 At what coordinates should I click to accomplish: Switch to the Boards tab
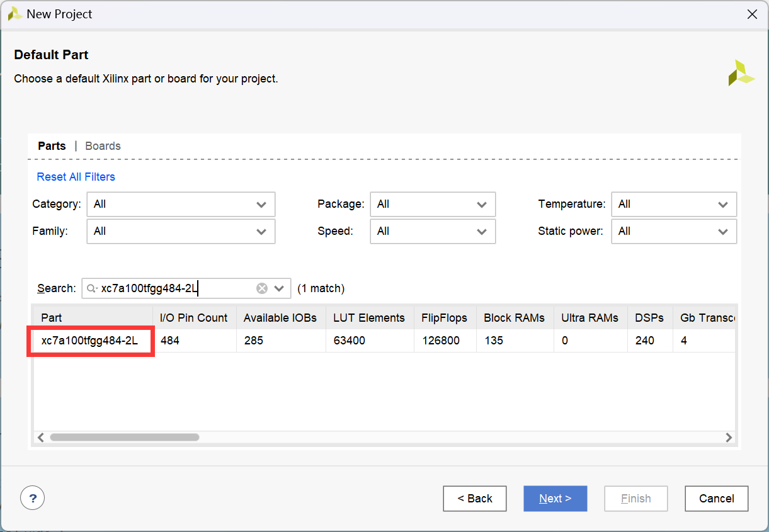[x=103, y=146]
